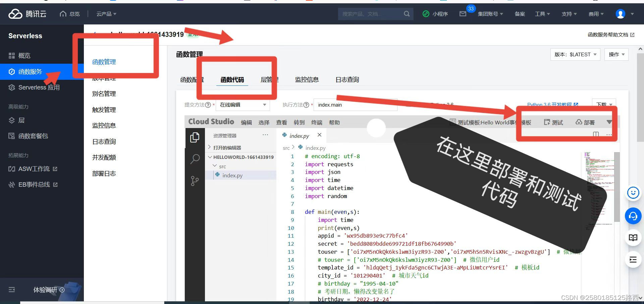Open the 资源管理器 more actions ellipsis
The width and height of the screenshot is (644, 304).
click(x=265, y=135)
